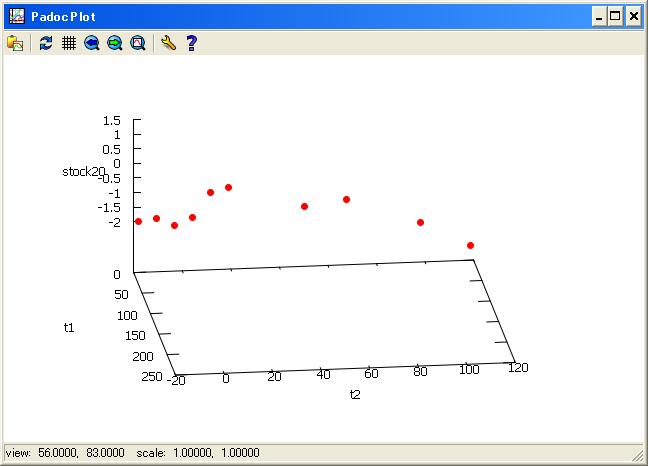Click the window resize grip corner
648x466 pixels.
pyautogui.click(x=638, y=456)
